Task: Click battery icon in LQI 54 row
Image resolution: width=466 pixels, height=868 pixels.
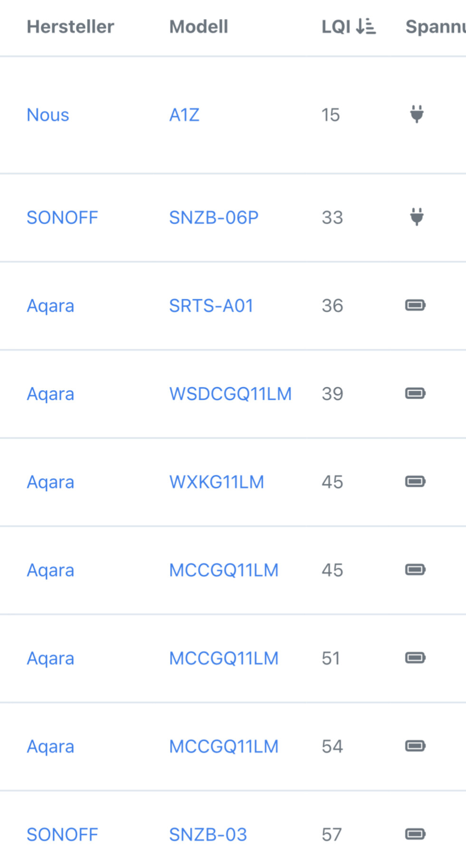Action: (x=415, y=746)
